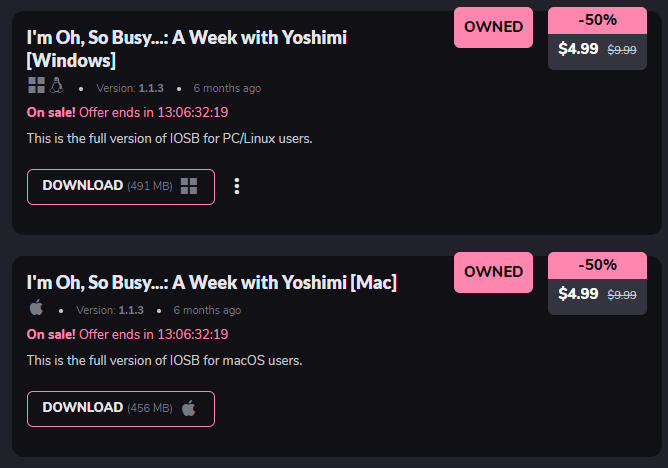Click the $4.99 price on Mac version
Image resolution: width=668 pixels, height=468 pixels.
pyautogui.click(x=578, y=294)
